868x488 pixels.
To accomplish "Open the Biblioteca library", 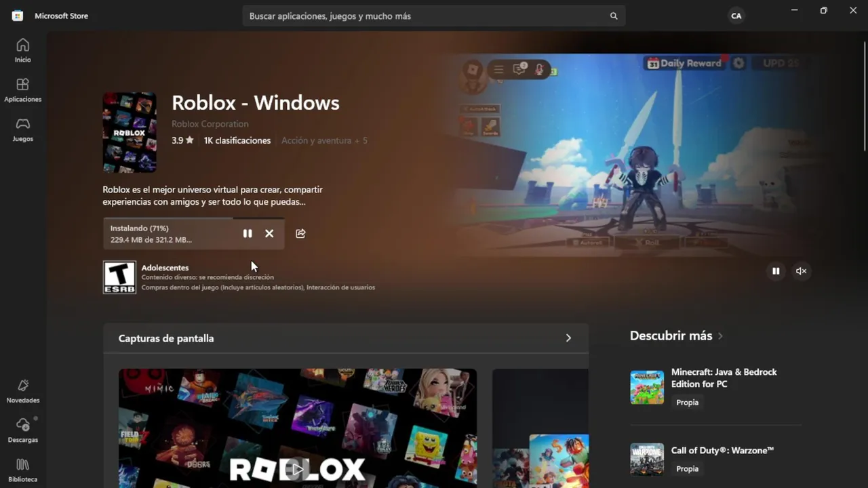I will click(x=22, y=470).
